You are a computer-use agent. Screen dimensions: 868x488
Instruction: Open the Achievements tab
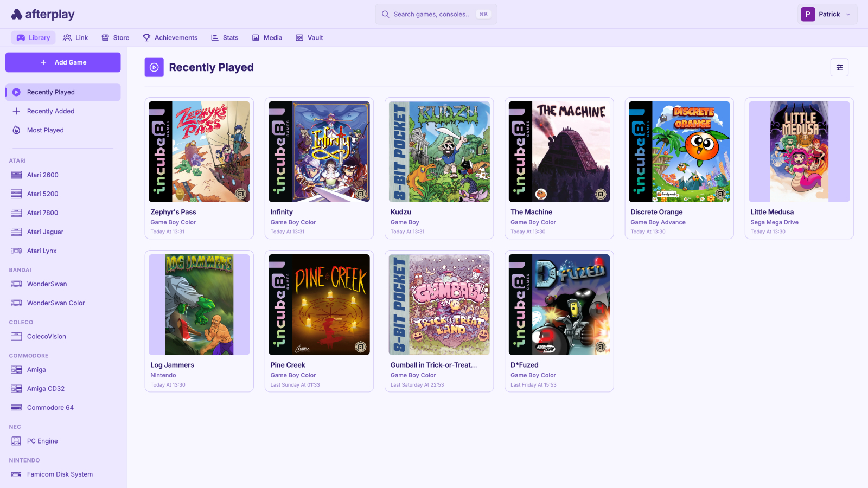tap(170, 37)
